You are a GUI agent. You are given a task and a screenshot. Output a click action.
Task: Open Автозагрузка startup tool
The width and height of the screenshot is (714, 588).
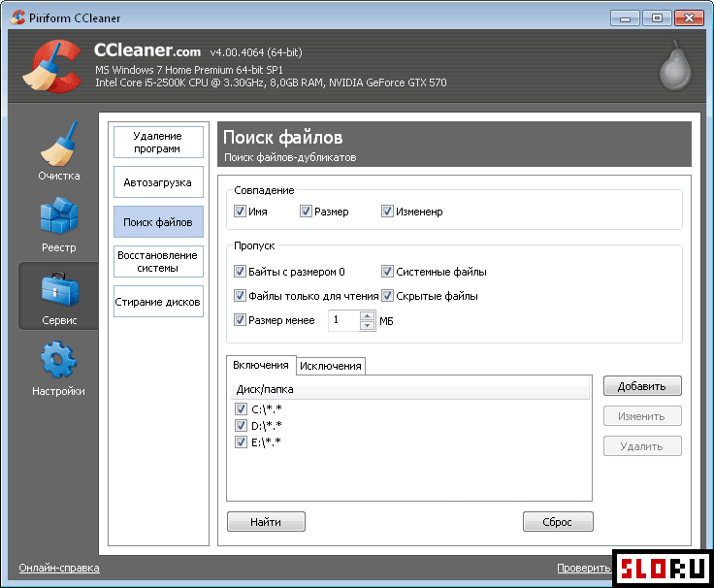pos(158,182)
